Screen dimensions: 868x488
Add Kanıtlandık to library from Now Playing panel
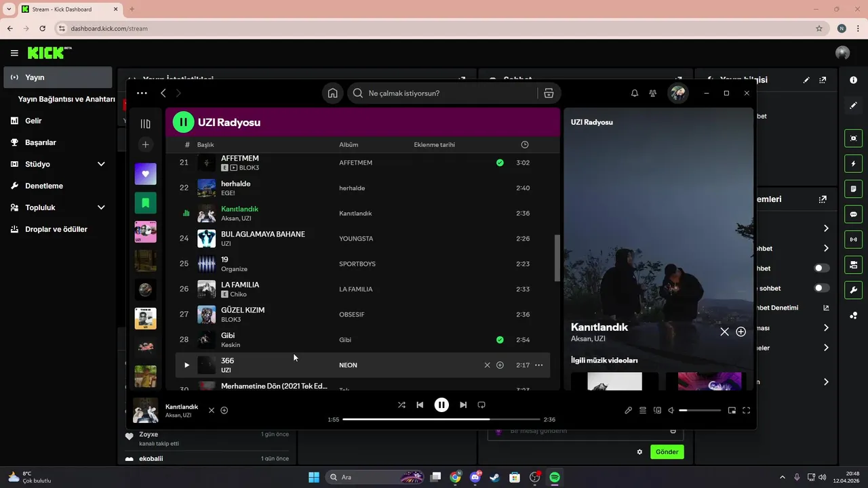pyautogui.click(x=741, y=331)
